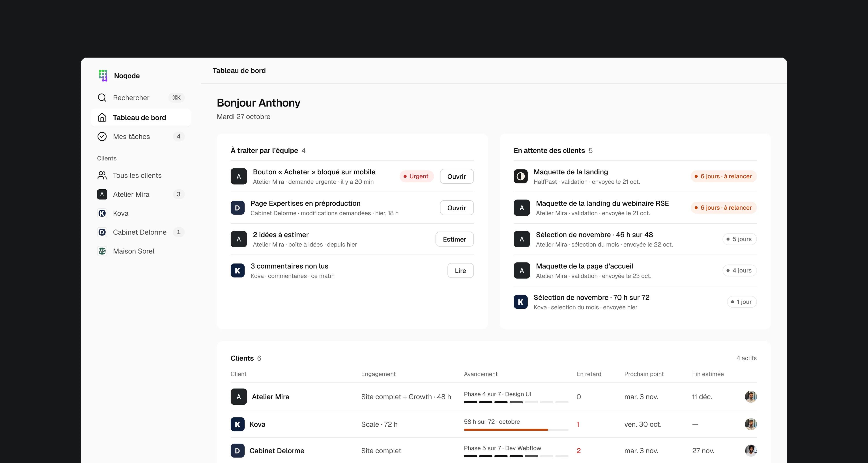The height and width of the screenshot is (463, 868).
Task: Click Maquette de la landing du webinaire RSE
Action: click(602, 203)
